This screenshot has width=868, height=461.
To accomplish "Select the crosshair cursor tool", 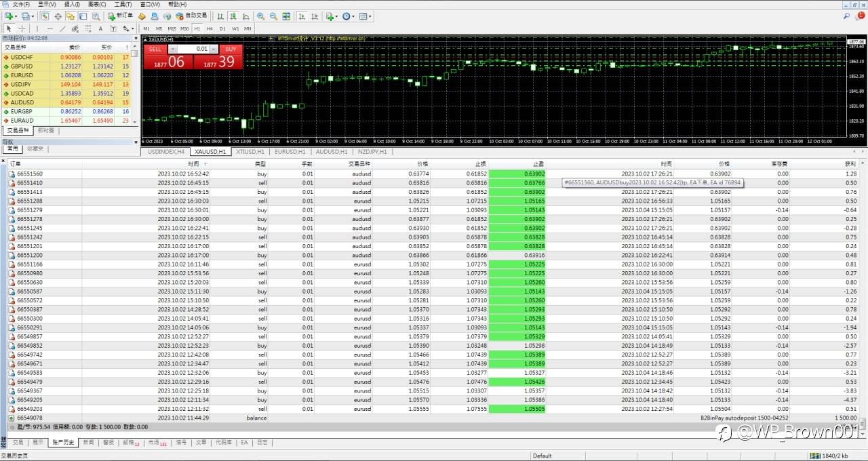I will [x=22, y=28].
